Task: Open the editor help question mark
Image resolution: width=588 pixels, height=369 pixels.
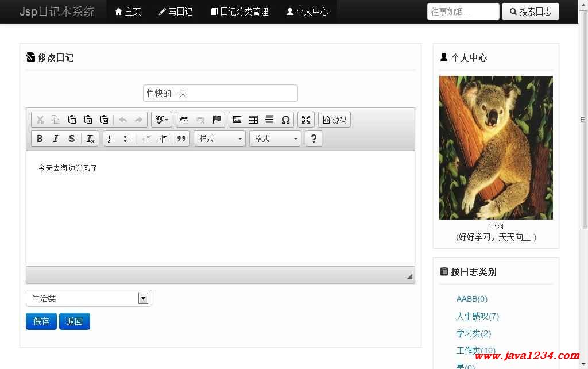Action: tap(314, 139)
